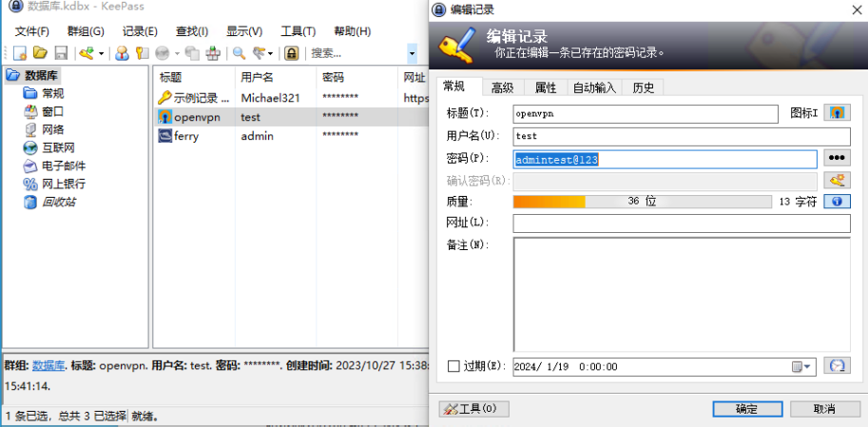Switch to the 常规 tab

tap(459, 87)
